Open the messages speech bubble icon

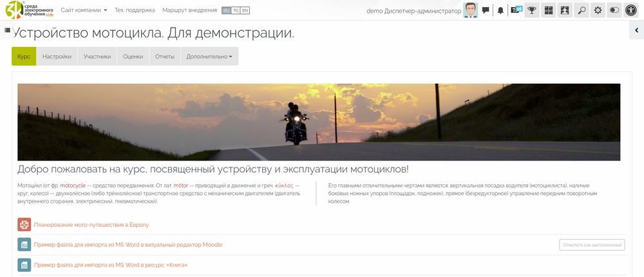(x=486, y=10)
